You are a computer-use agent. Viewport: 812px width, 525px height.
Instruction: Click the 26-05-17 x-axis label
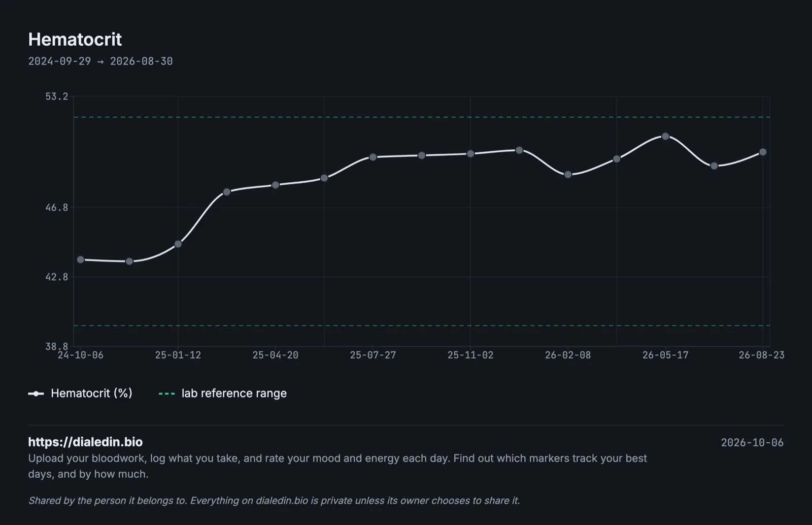pyautogui.click(x=665, y=355)
